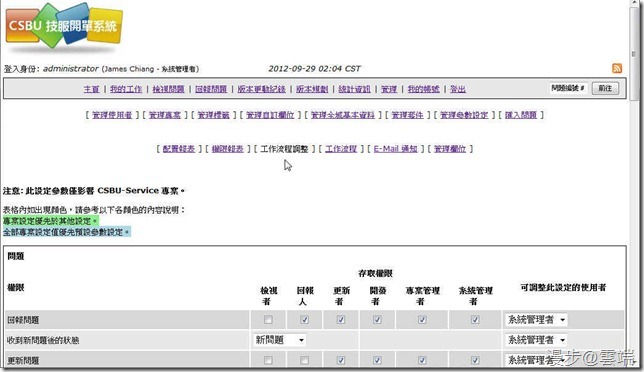Screen dimensions: 644x372
Task: Click the 可調整此設定的使用者 column header
Action: [563, 287]
